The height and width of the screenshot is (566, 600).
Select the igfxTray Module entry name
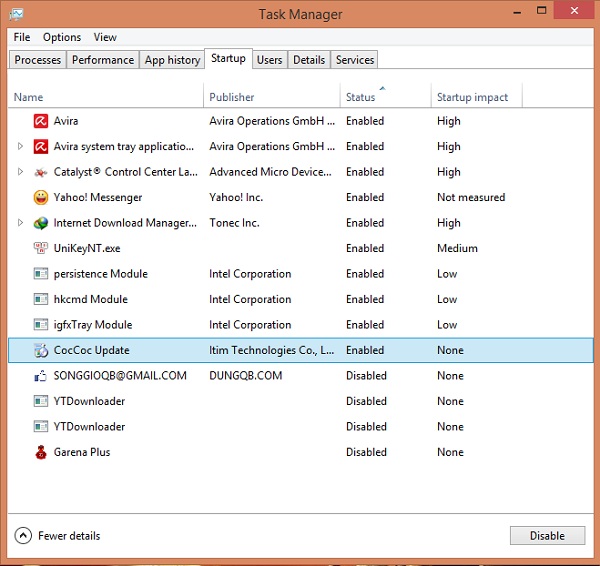pos(93,325)
